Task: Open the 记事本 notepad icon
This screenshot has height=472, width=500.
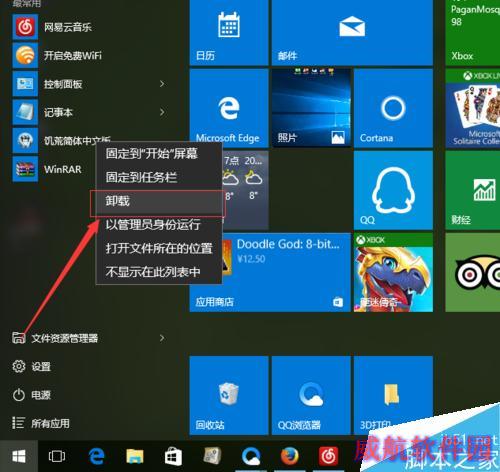Action: click(x=25, y=112)
